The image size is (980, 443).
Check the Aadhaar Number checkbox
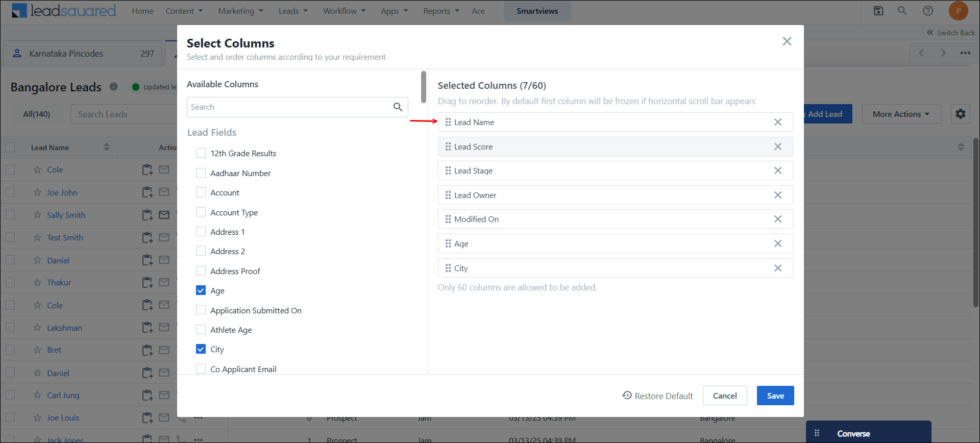[201, 173]
